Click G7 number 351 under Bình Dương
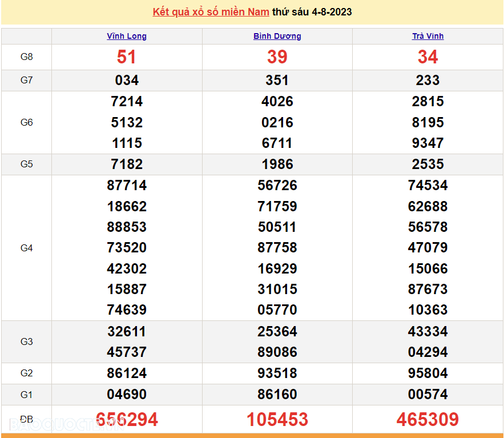The image size is (504, 438). 277,81
